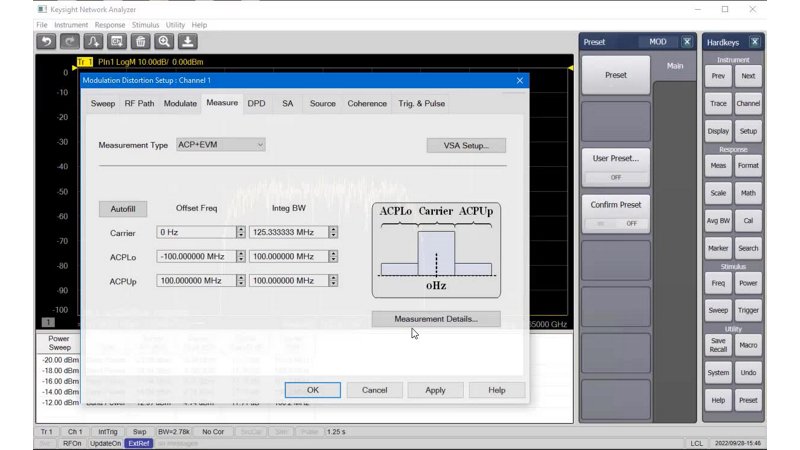Screen dimensions: 800x450
Task: Click the ExtRef status bar indicator
Action: coord(138,443)
